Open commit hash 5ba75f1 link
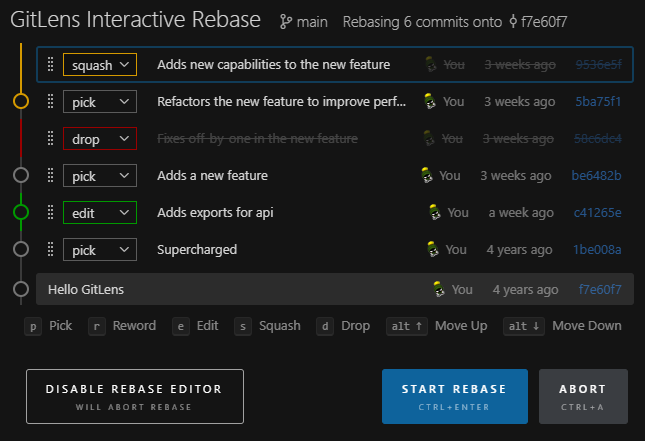Image resolution: width=645 pixels, height=441 pixels. click(x=597, y=101)
